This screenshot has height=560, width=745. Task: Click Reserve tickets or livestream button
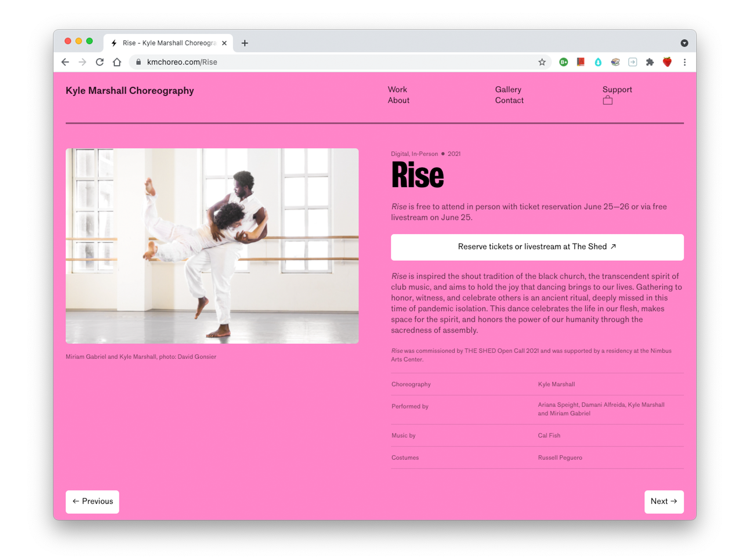pyautogui.click(x=537, y=247)
